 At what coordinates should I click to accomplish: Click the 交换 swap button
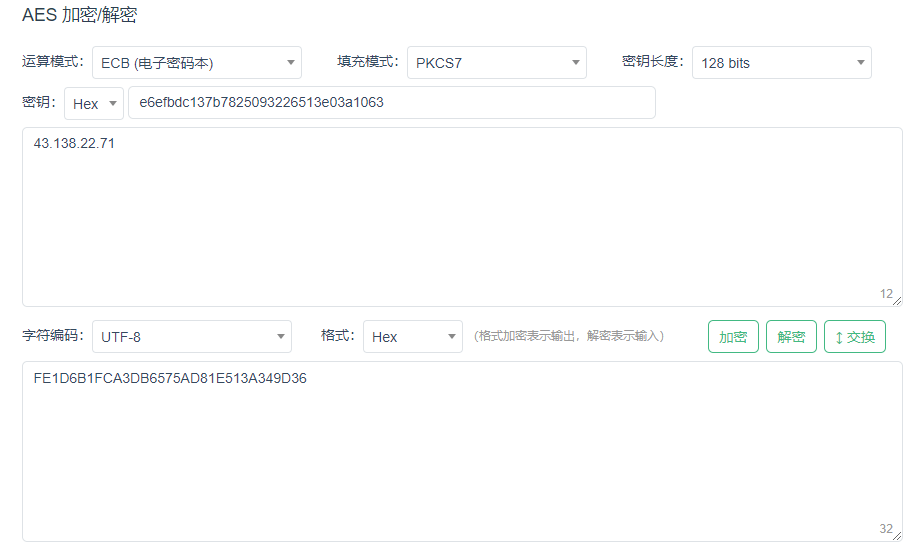(x=855, y=337)
